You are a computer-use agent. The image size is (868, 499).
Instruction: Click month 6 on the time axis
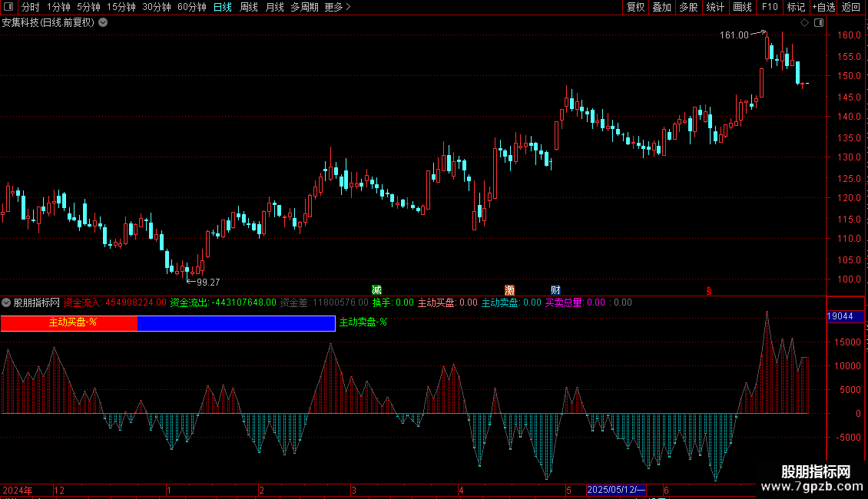(666, 490)
